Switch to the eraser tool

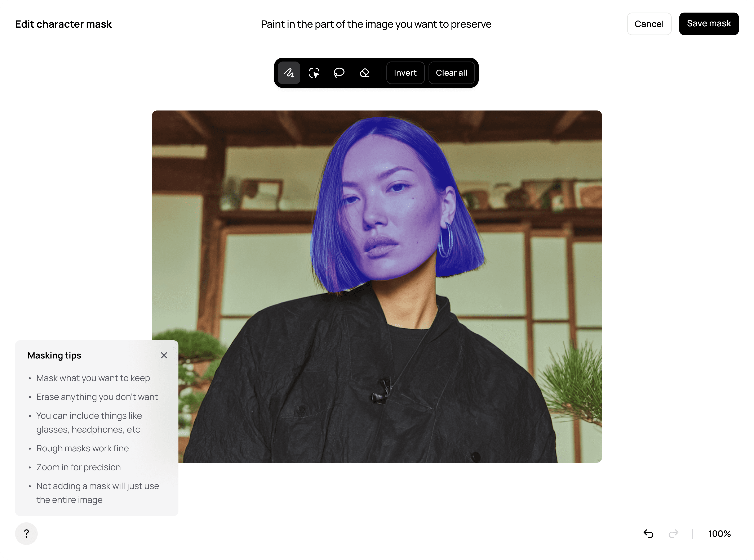[x=364, y=73]
